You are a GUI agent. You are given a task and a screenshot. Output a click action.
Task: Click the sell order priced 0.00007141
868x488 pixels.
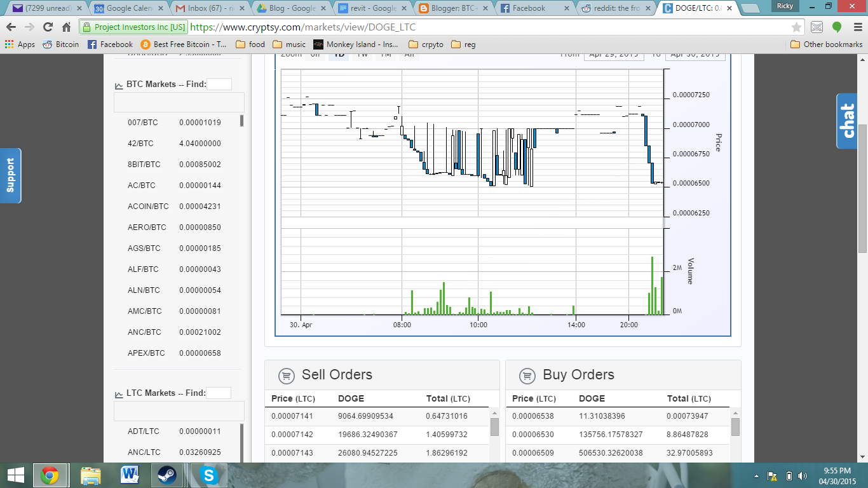377,417
